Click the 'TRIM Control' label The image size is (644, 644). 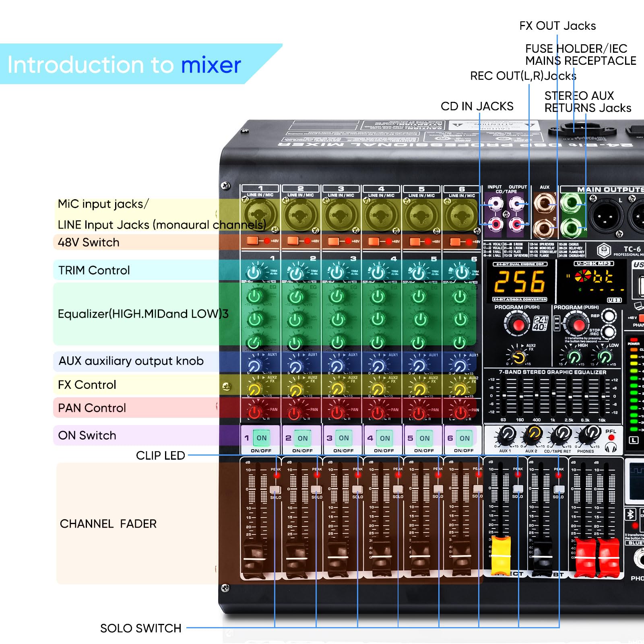pyautogui.click(x=94, y=270)
